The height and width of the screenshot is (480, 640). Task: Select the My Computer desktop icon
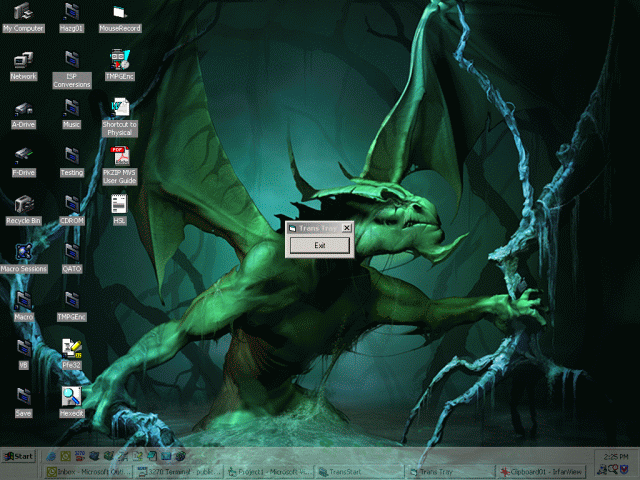[23, 14]
